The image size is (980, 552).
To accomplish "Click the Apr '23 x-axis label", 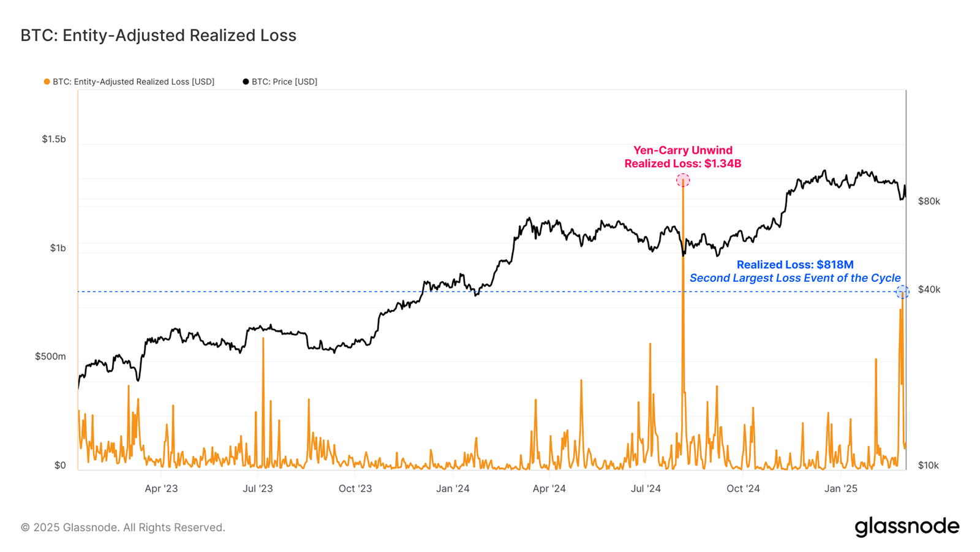I will pyautogui.click(x=161, y=489).
